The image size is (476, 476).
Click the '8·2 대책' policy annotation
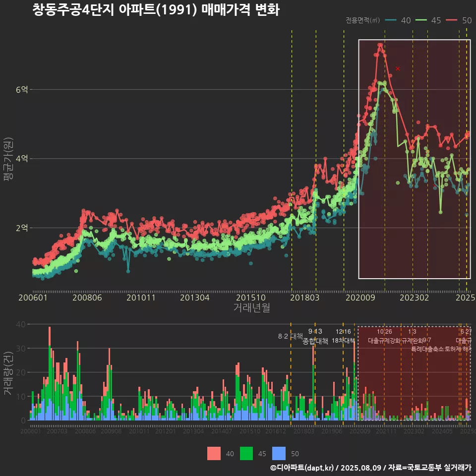pos(291,336)
